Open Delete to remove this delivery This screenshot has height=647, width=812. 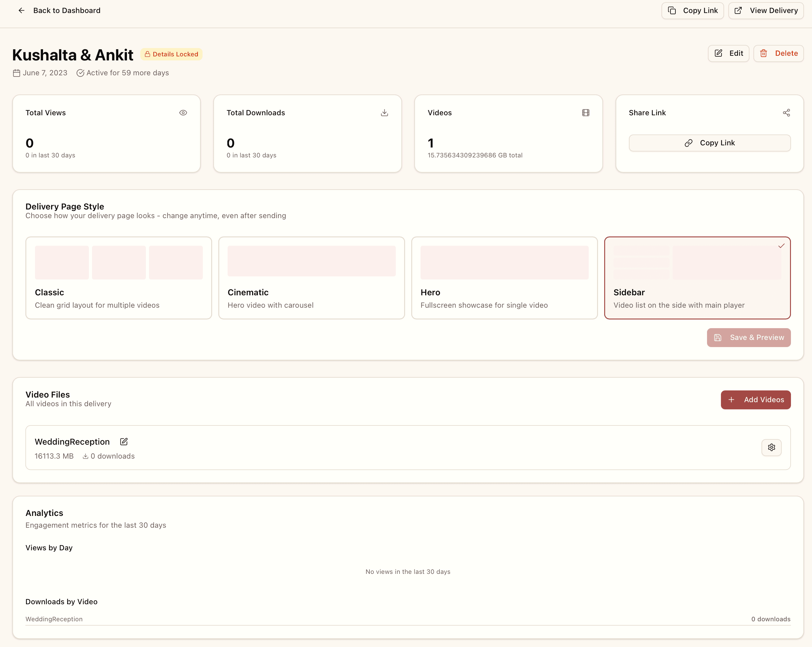(x=779, y=53)
